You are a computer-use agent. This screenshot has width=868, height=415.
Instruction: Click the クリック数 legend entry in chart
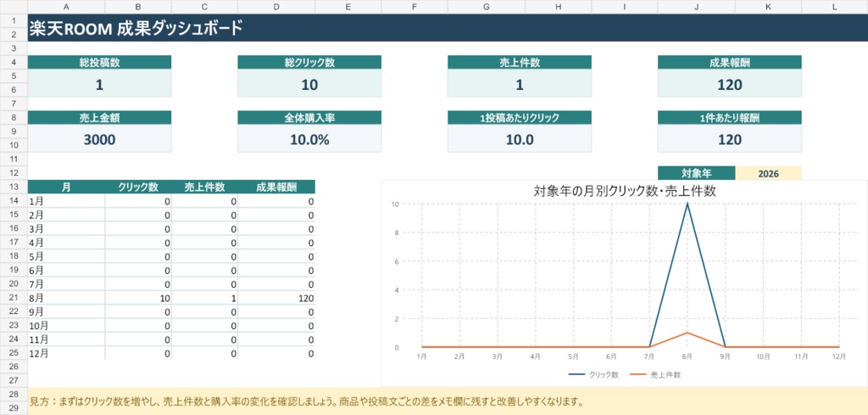tap(593, 374)
